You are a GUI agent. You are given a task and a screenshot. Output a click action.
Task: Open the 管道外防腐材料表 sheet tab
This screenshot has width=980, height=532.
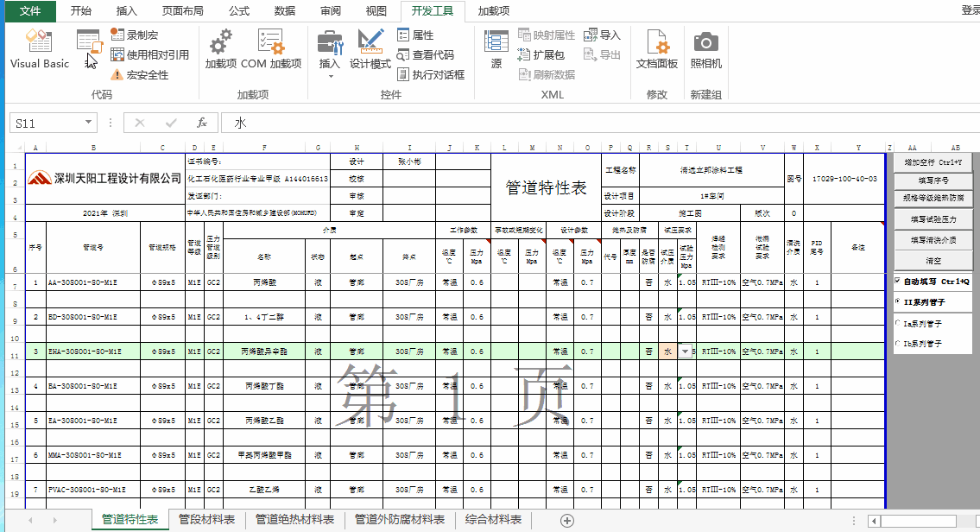tap(400, 520)
